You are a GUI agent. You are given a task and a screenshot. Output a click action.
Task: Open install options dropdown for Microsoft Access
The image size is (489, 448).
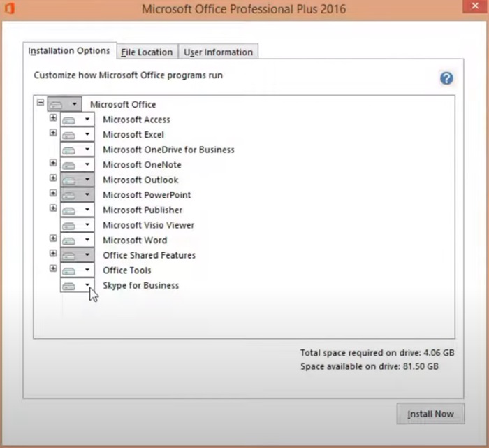click(x=77, y=120)
